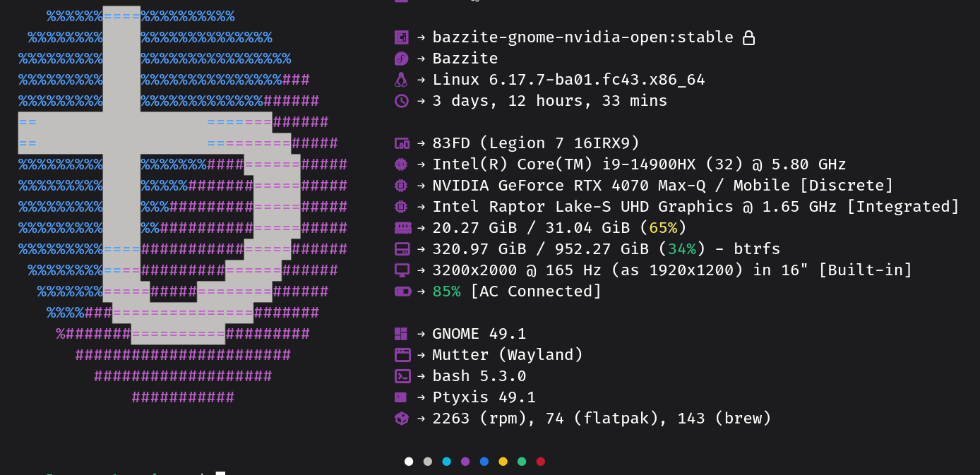Click the host device icon beside 83FD

pyautogui.click(x=402, y=143)
